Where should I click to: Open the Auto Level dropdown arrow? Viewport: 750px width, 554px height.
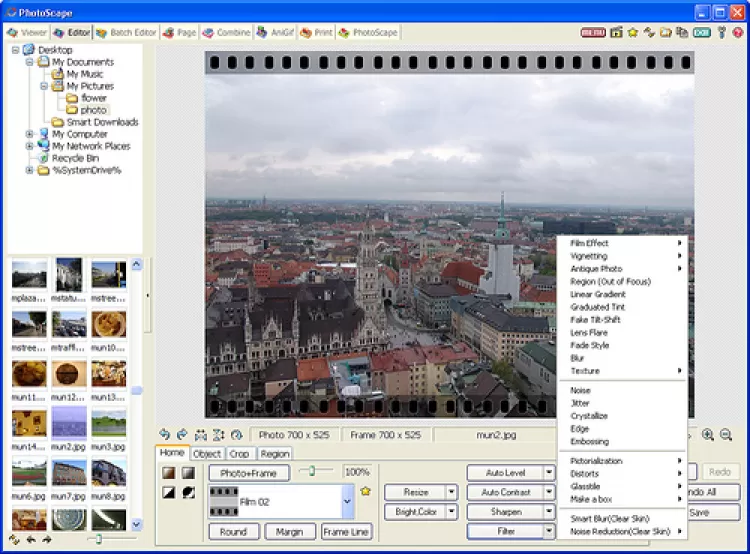coord(549,472)
